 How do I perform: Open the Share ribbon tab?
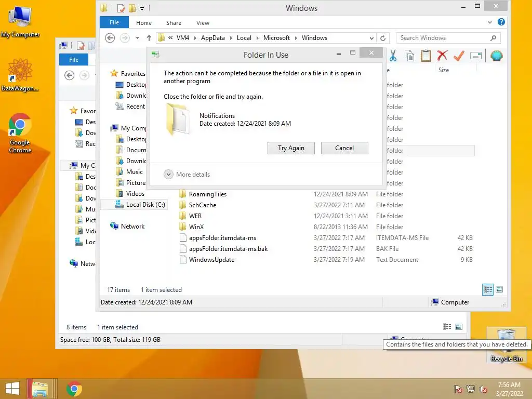[x=174, y=23]
